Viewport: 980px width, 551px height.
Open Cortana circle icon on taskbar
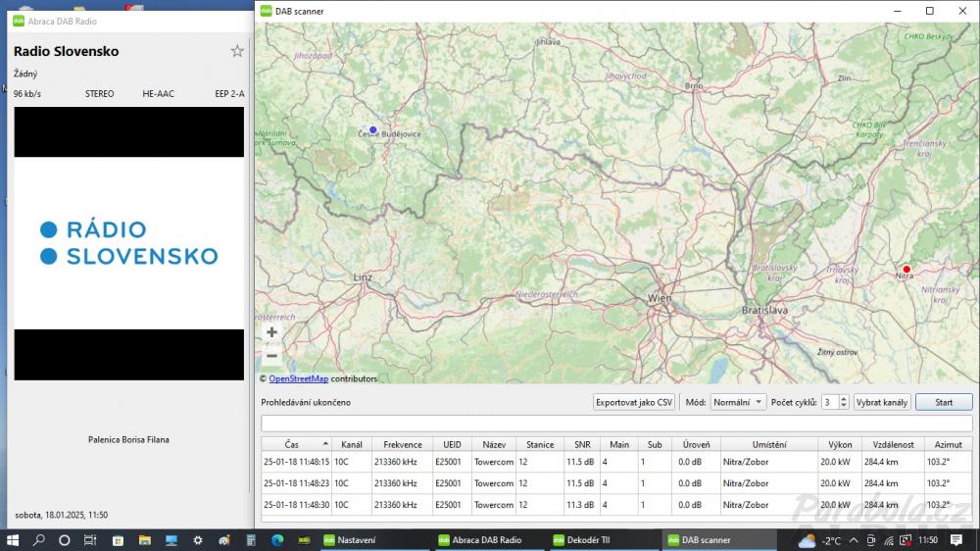point(65,540)
